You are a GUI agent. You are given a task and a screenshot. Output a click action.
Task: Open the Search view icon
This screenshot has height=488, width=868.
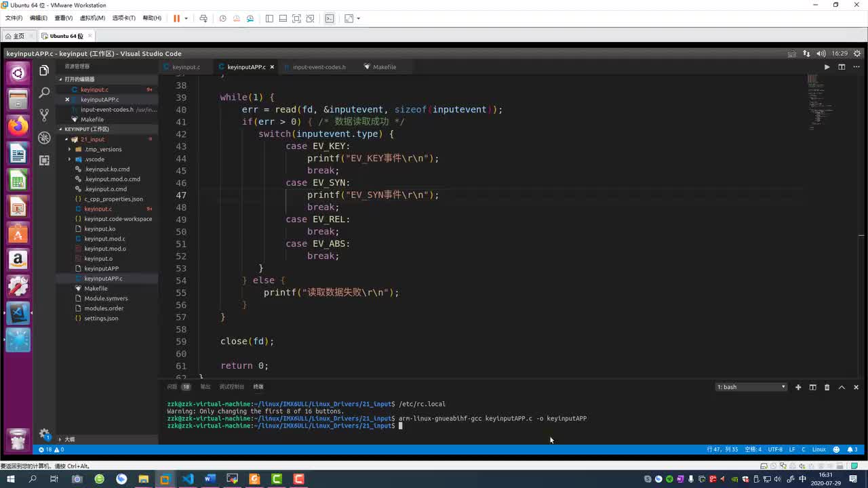click(44, 92)
